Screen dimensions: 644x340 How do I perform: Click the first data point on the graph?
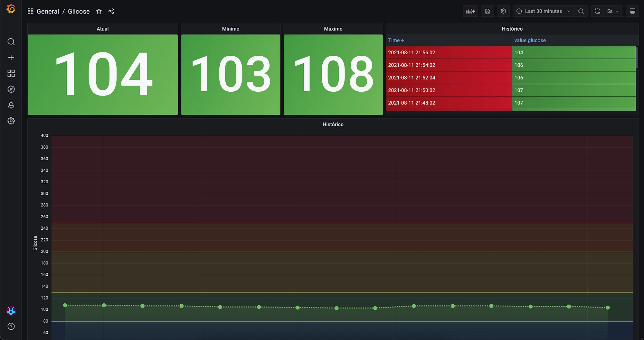[65, 305]
